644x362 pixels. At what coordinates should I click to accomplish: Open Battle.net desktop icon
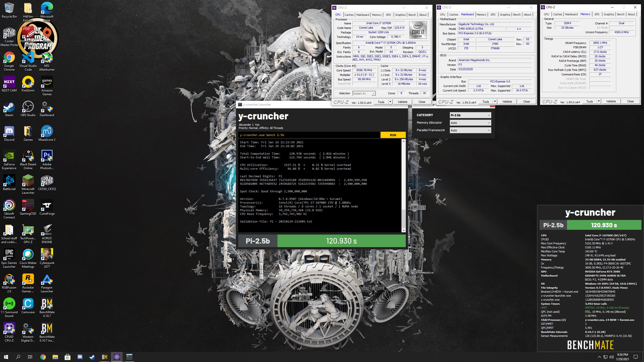point(9,183)
